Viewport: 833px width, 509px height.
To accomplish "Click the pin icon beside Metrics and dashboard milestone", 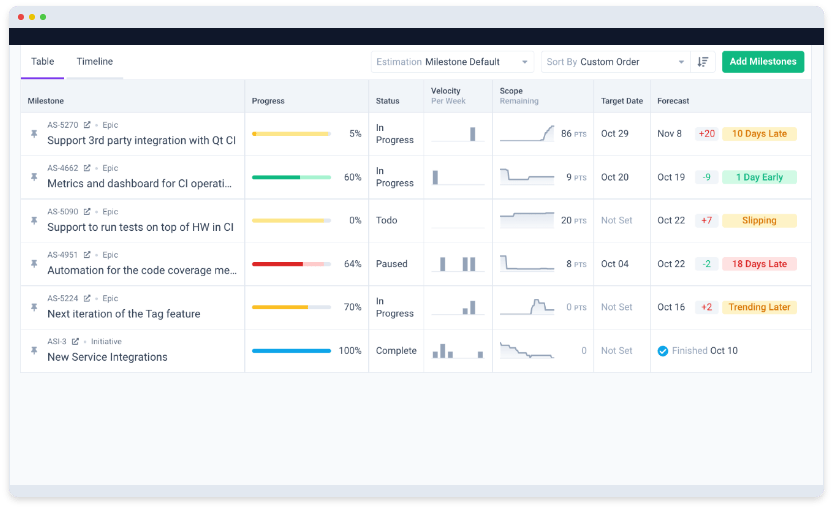I will 34,177.
